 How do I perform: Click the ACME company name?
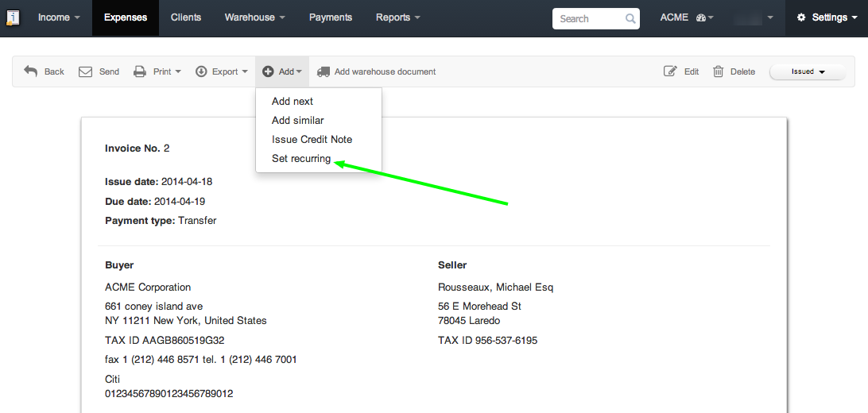coord(674,17)
